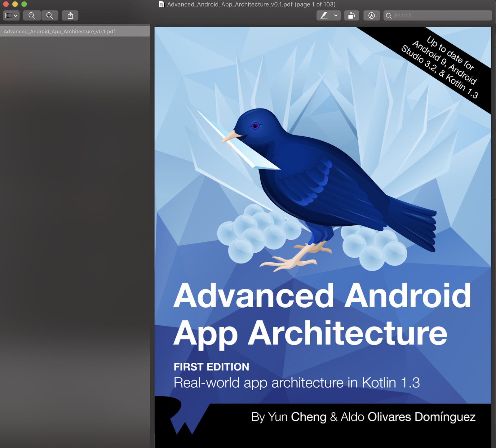Select the Highlight tool
Image resolution: width=496 pixels, height=448 pixels.
(x=324, y=16)
